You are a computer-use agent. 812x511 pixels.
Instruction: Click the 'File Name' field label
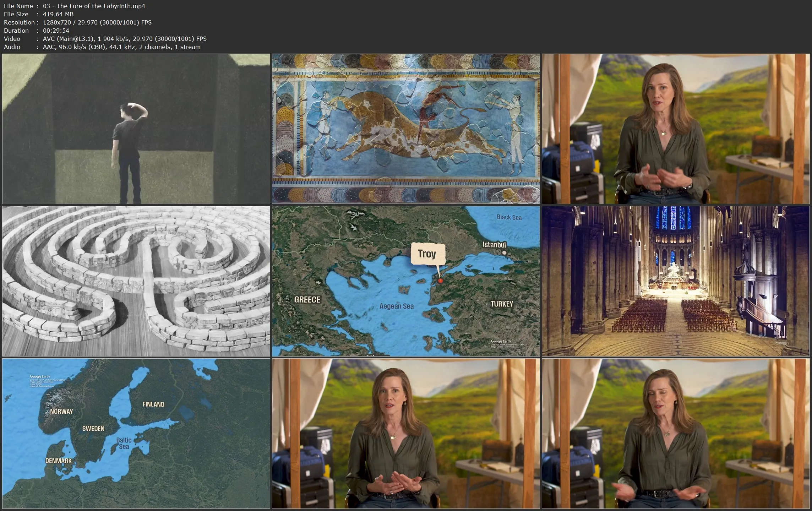[x=18, y=6]
